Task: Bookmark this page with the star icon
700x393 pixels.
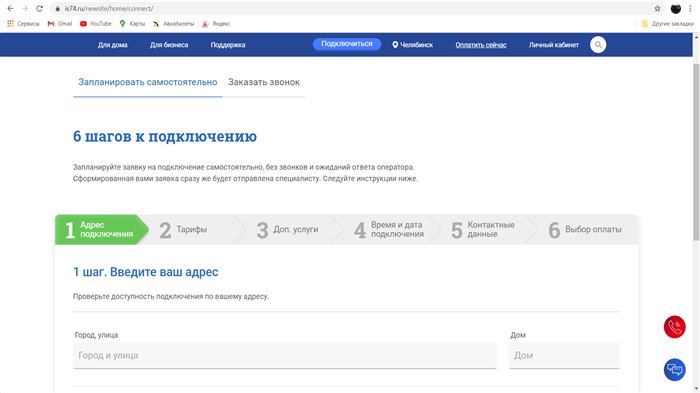Action: coord(657,8)
